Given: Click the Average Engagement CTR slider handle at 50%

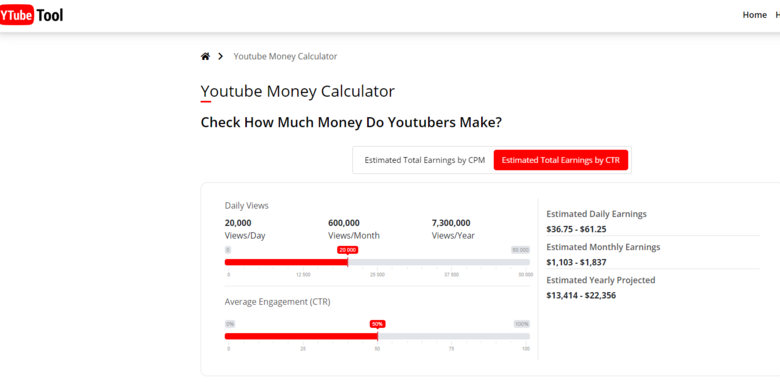Looking at the screenshot, I should 378,336.
